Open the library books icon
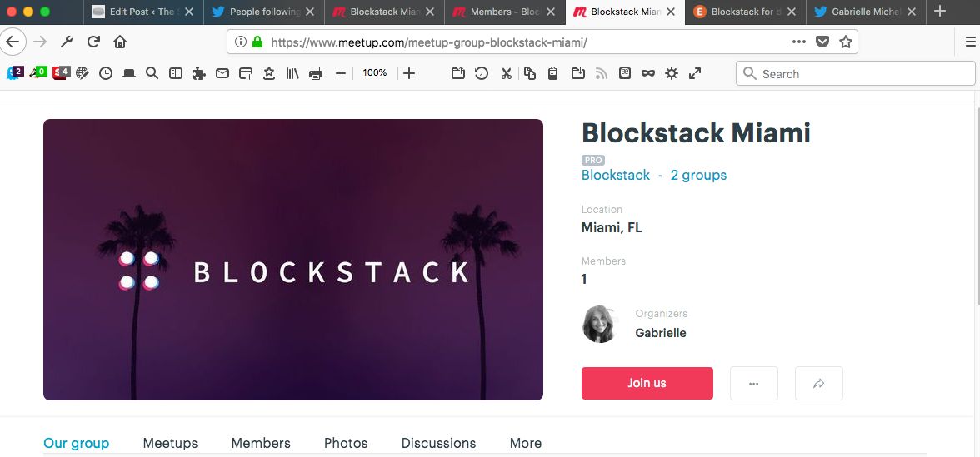 pos(292,73)
